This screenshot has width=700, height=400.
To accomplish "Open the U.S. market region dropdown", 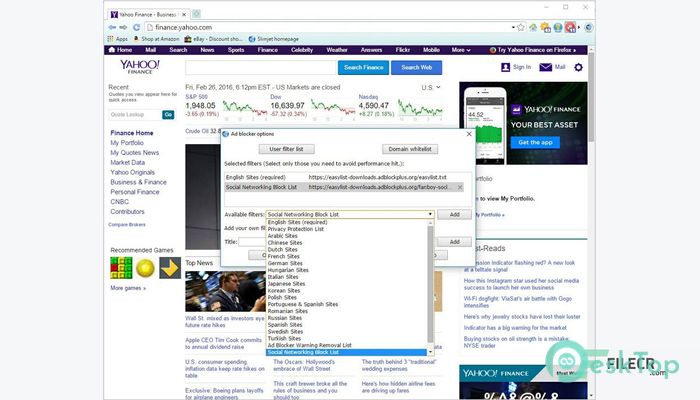I will 431,88.
